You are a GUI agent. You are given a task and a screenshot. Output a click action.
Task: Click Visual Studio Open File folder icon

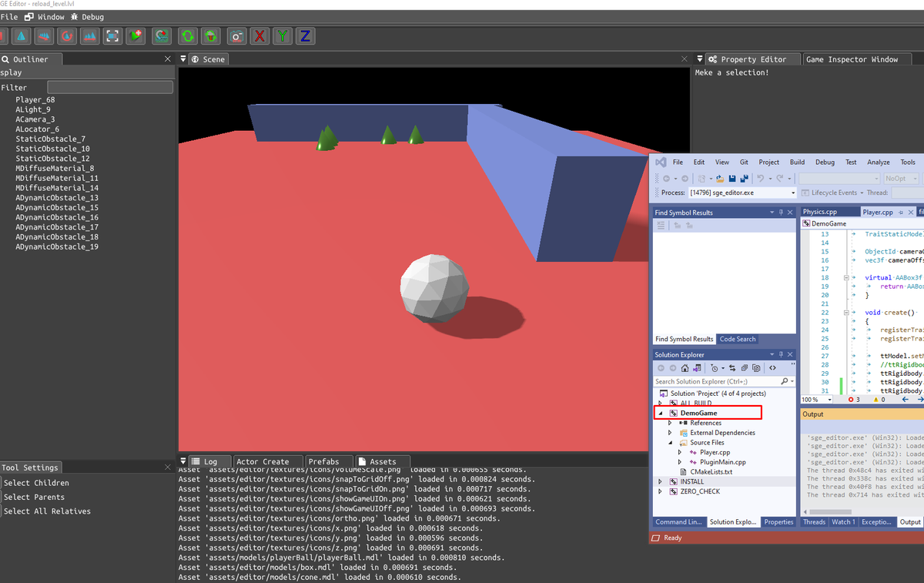(x=719, y=179)
